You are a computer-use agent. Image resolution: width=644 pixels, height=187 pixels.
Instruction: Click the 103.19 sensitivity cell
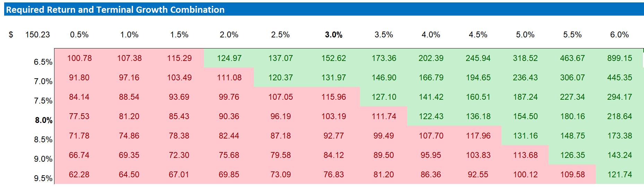[334, 116]
